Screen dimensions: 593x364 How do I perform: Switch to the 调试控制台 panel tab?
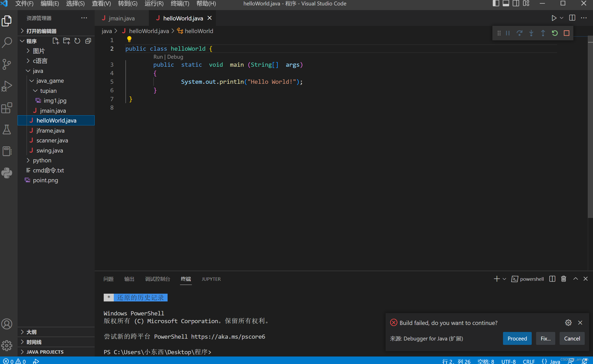[x=157, y=279]
